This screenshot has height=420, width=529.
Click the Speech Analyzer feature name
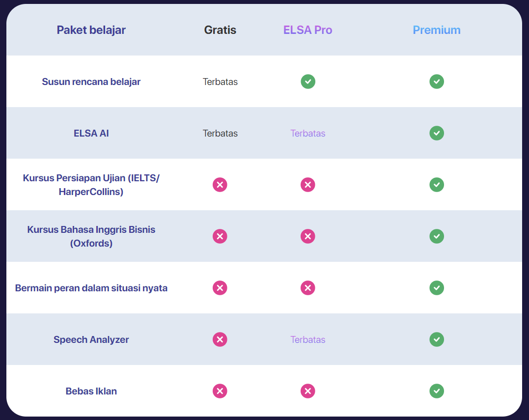tap(91, 339)
